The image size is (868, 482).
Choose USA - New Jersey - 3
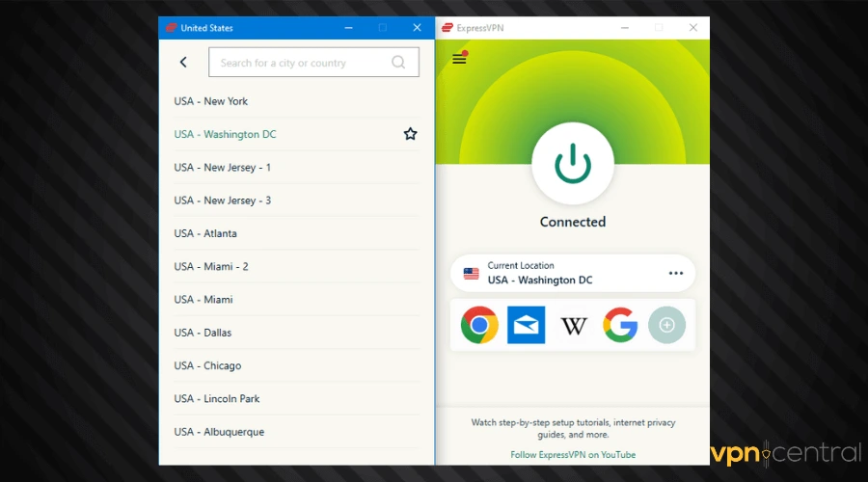296,201
